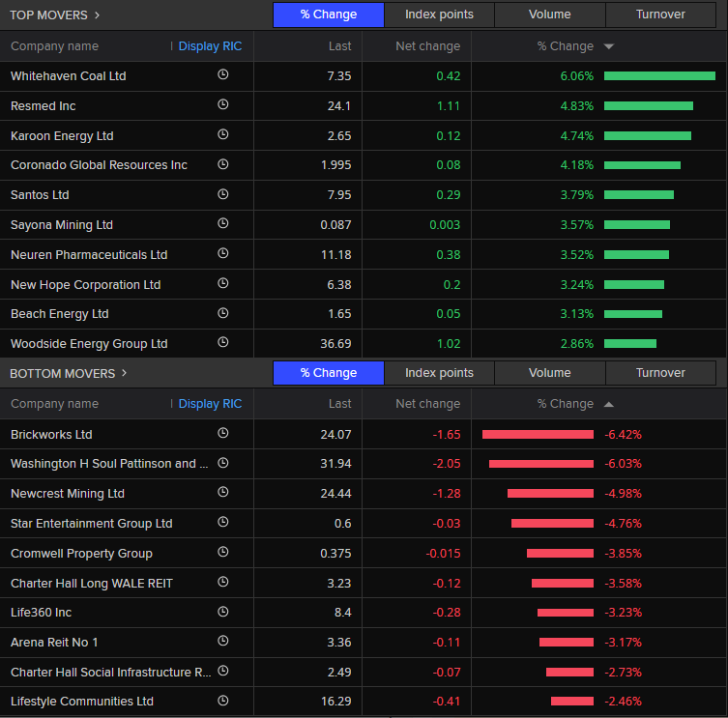Toggle ascending sort arrow on Bottom Movers % Change
The height and width of the screenshot is (718, 728).
pyautogui.click(x=609, y=404)
